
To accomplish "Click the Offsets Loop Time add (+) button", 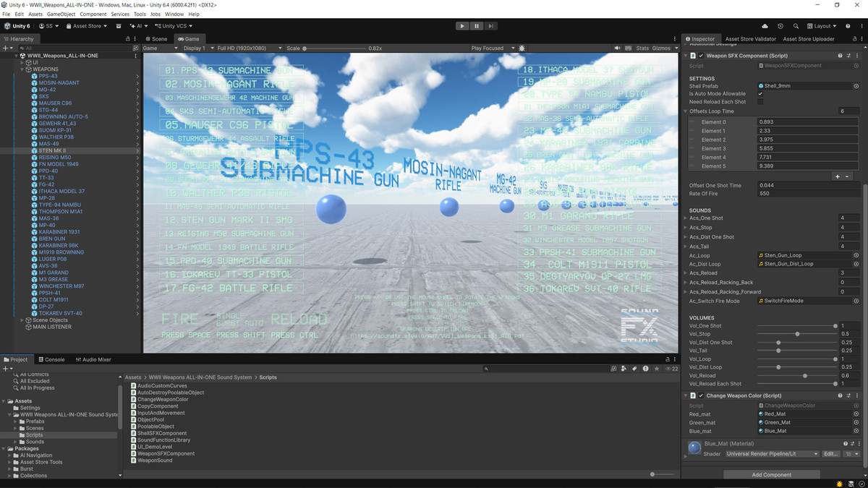I will click(x=838, y=176).
